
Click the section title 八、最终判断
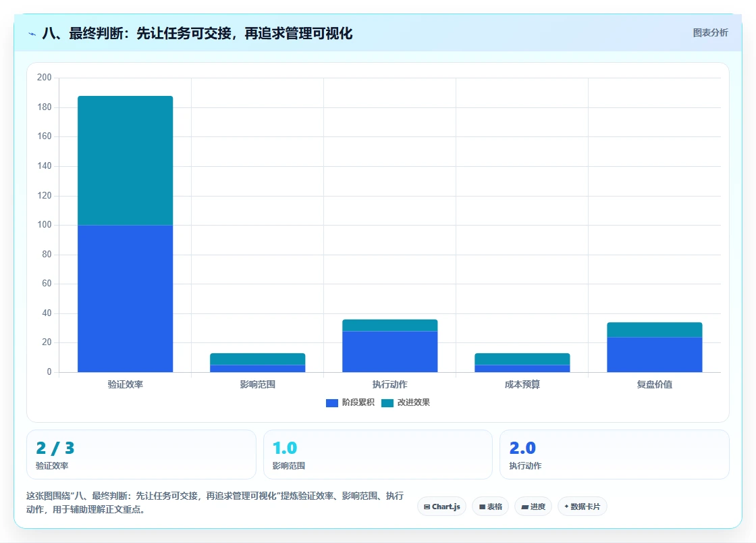[197, 33]
